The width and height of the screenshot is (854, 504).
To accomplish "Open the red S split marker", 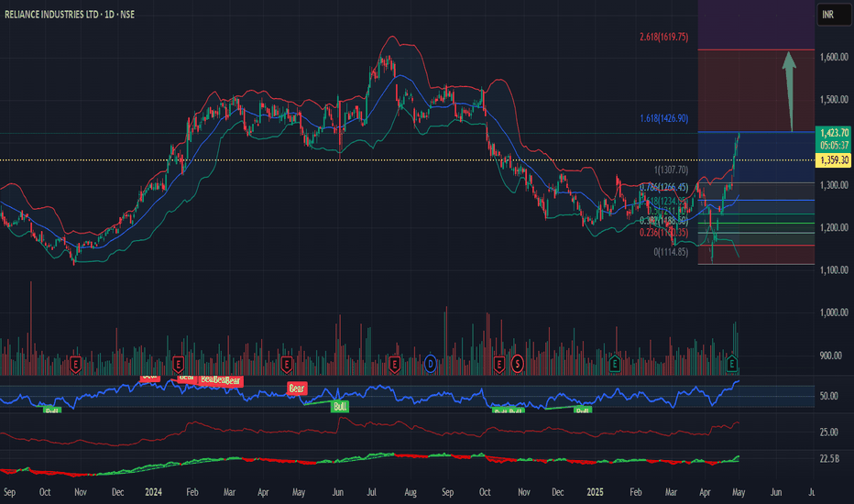I will (518, 364).
